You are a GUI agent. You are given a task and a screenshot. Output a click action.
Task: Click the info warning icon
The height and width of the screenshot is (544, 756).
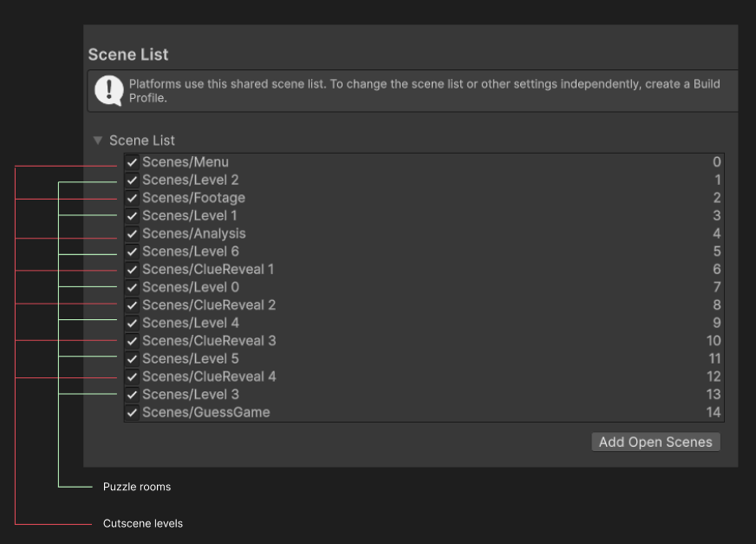pos(109,90)
